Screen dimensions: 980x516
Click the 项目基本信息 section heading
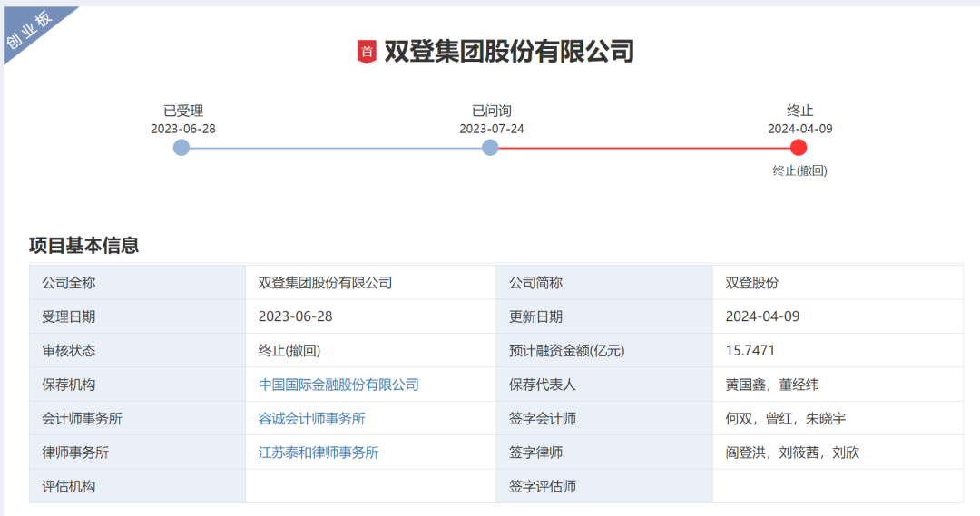coord(83,245)
